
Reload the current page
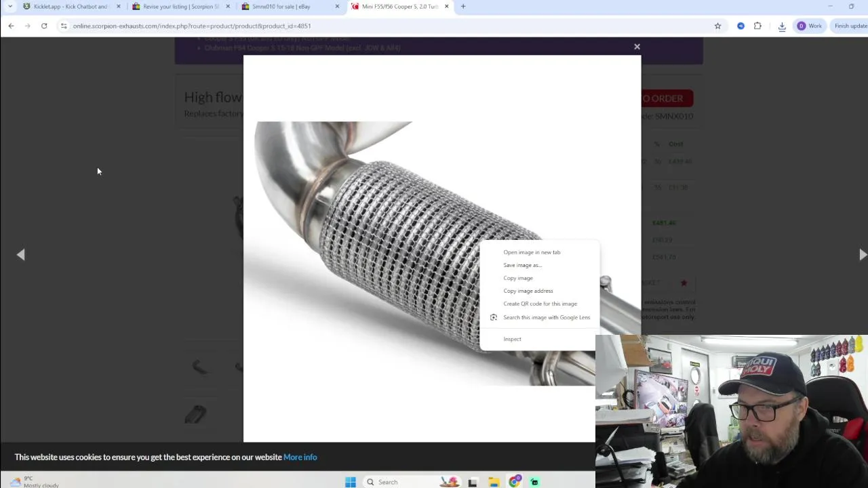tap(44, 26)
